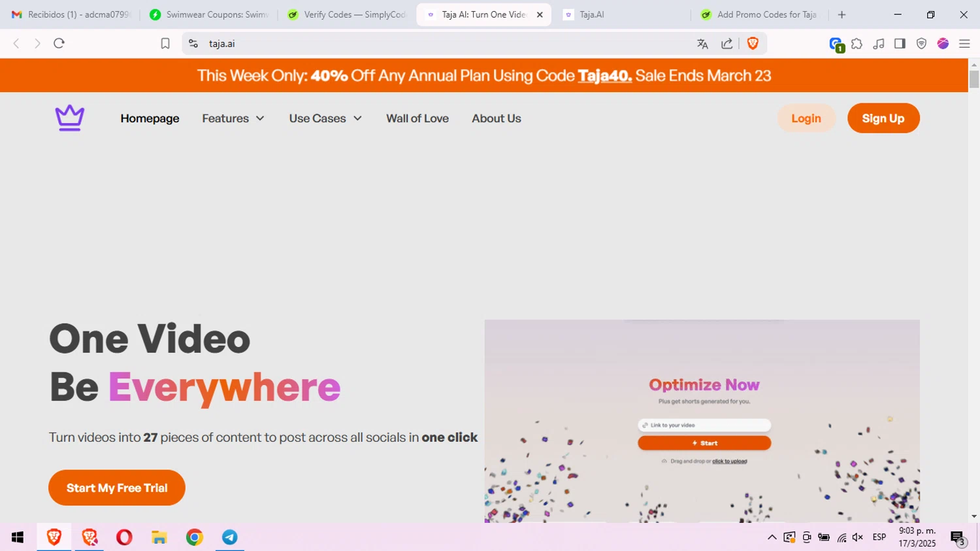Viewport: 980px width, 551px height.
Task: Open a new tab with plus button
Action: (841, 14)
